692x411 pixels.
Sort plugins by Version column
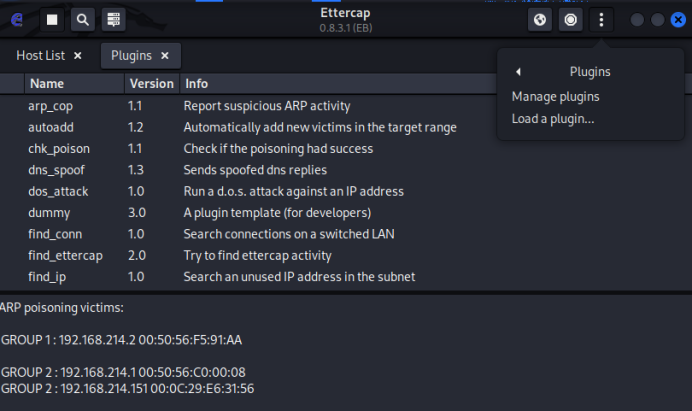(x=151, y=84)
